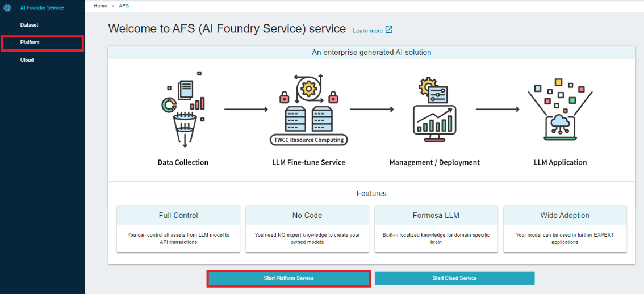This screenshot has width=644, height=294.
Task: Click the Start Cloud Service button
Action: (455, 278)
